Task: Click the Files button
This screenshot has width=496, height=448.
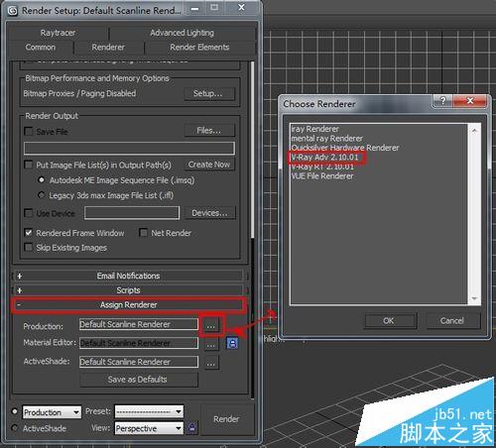Action: 209,130
